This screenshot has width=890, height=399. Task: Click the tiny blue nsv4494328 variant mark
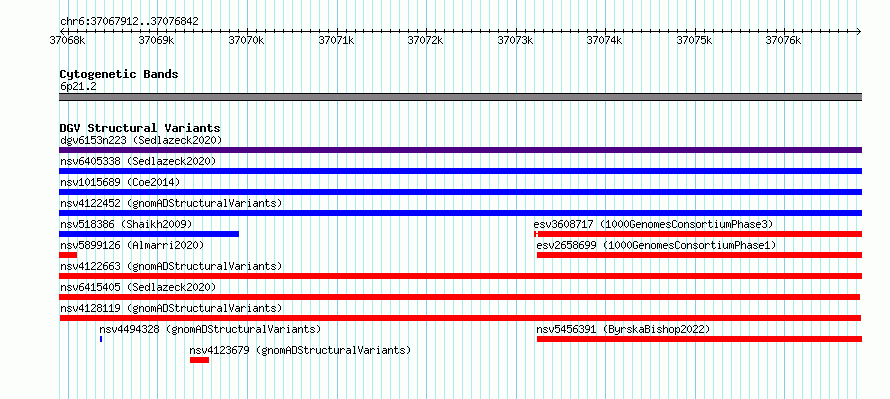[x=101, y=339]
